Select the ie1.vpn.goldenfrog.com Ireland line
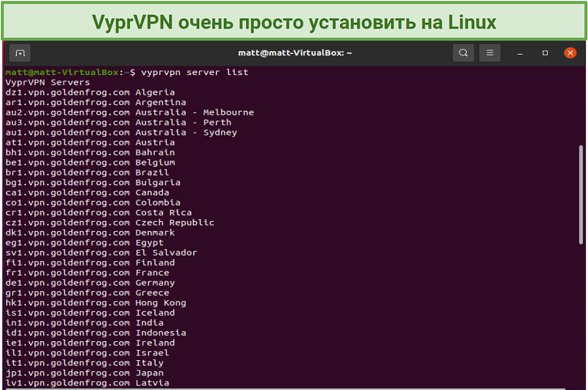588x390 pixels. pyautogui.click(x=90, y=343)
